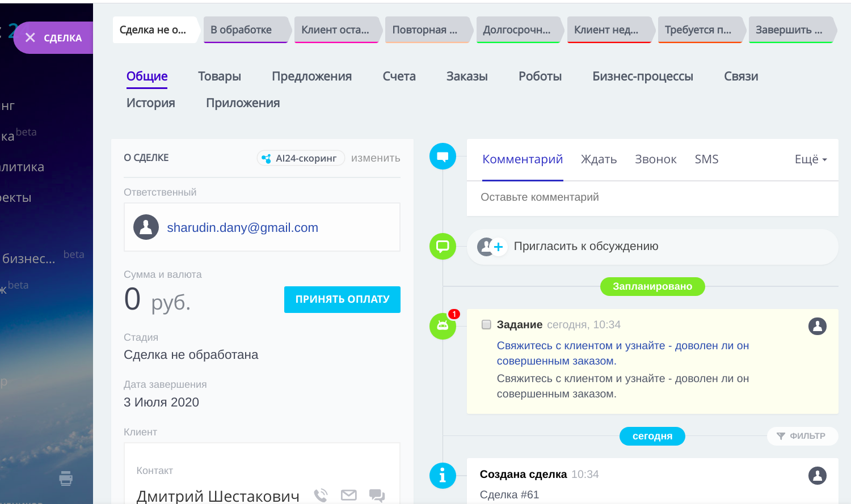Click Пригласить к обсуждению
The height and width of the screenshot is (504, 851).
point(586,246)
